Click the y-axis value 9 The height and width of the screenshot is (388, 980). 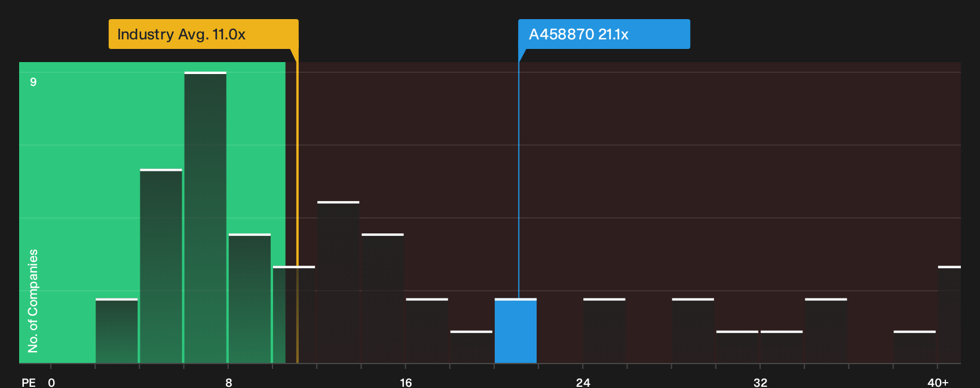[x=33, y=82]
